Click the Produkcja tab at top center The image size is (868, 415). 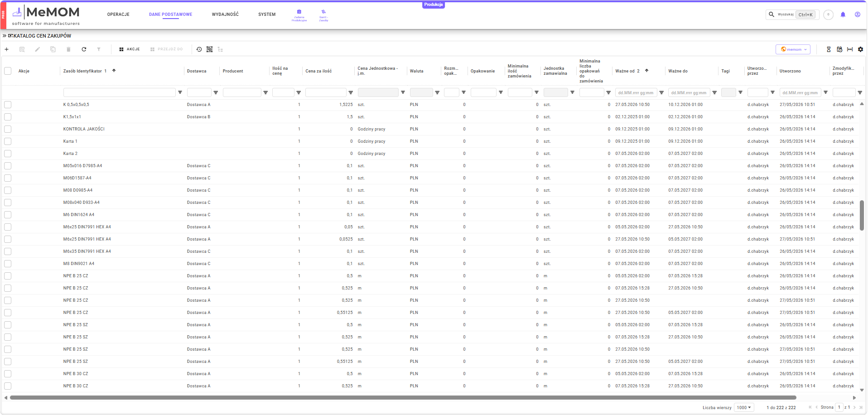(434, 5)
